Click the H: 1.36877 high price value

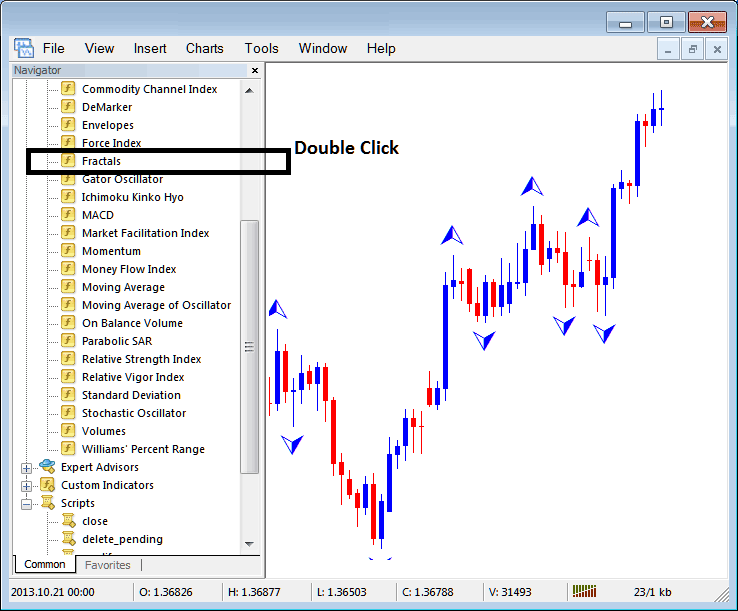(x=254, y=592)
